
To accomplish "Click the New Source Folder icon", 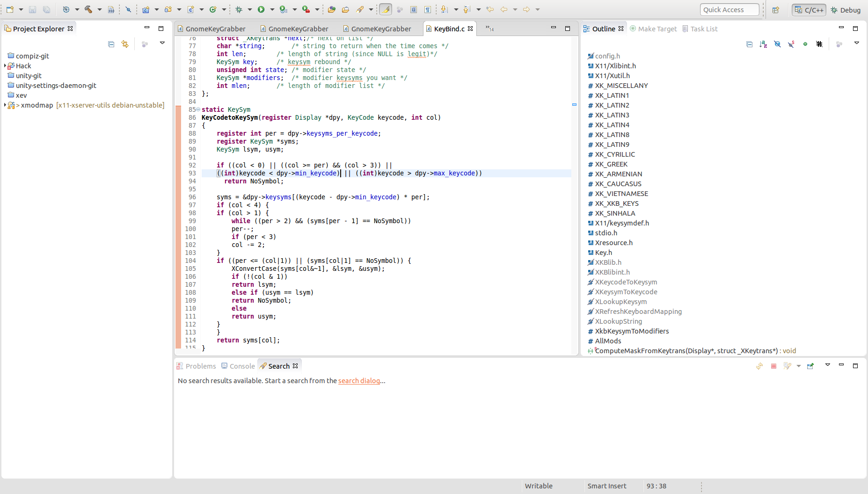I will 168,9.
